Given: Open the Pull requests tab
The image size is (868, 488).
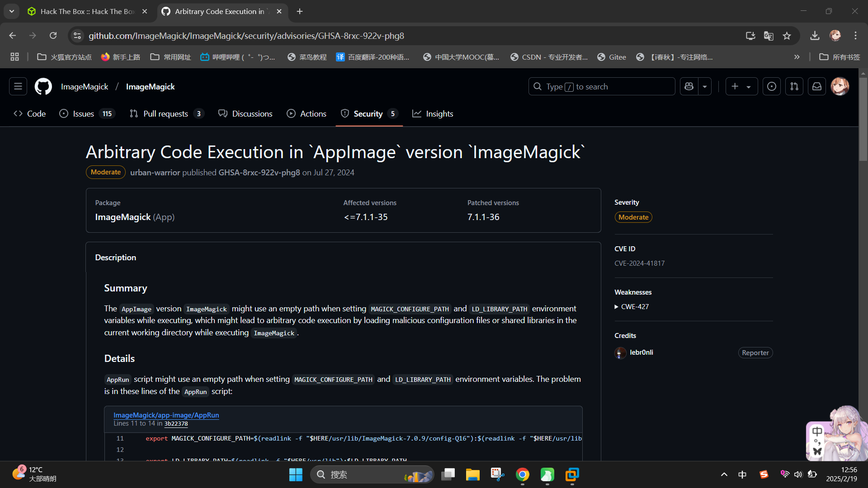Looking at the screenshot, I should (x=166, y=114).
